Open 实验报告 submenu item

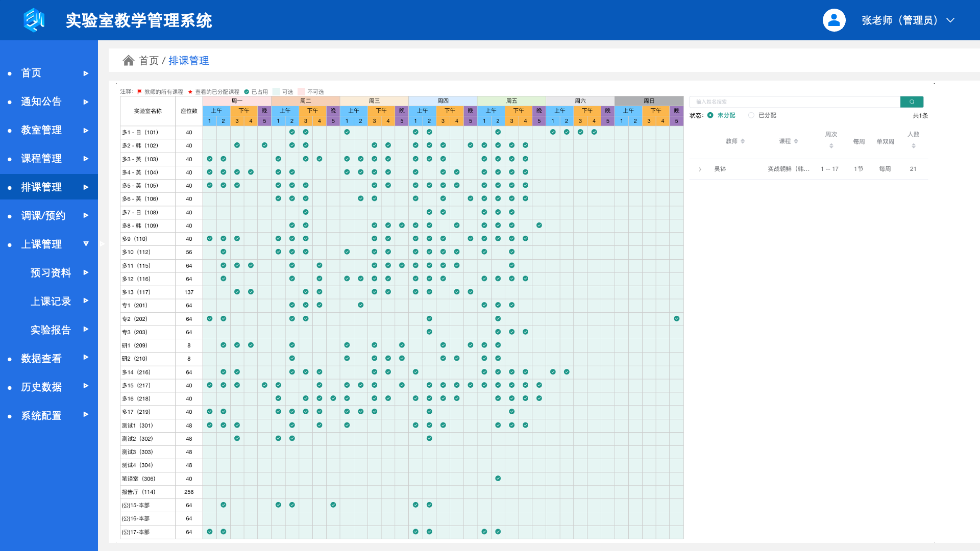pyautogui.click(x=51, y=330)
